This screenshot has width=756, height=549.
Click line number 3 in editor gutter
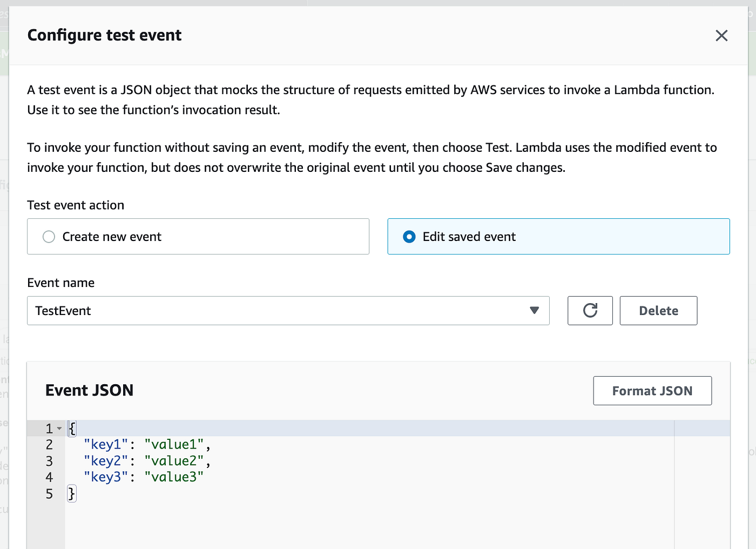click(49, 461)
